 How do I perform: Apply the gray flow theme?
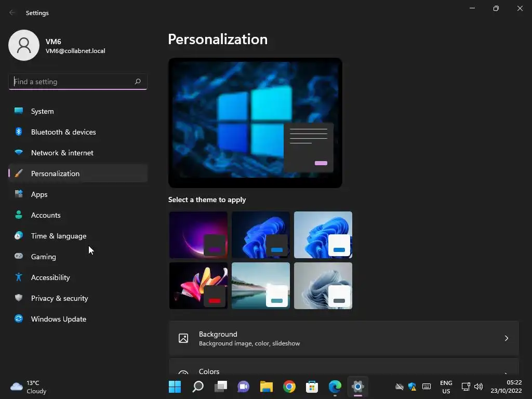click(x=323, y=286)
